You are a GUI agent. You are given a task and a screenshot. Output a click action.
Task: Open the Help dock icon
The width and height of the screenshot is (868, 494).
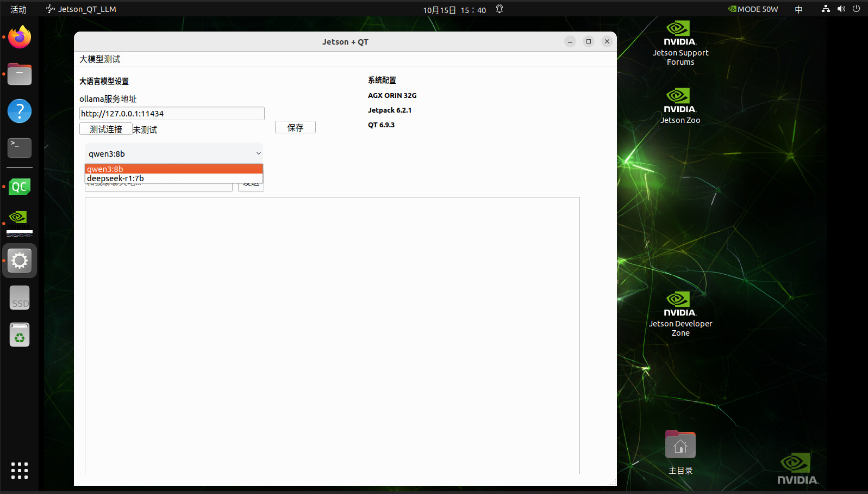pos(20,111)
